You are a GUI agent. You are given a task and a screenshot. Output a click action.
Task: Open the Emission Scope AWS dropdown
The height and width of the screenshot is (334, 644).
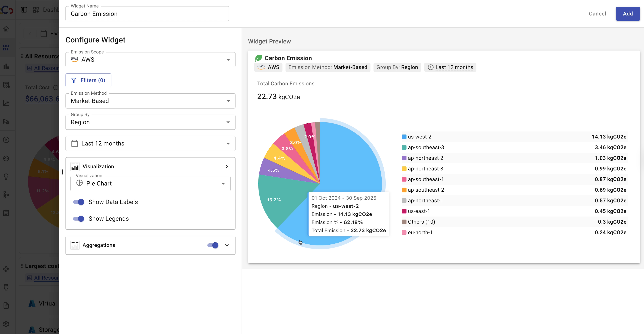click(x=150, y=60)
